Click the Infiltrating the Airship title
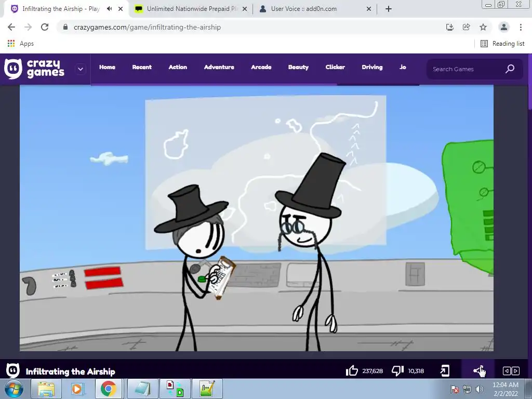Viewport: 532px width, 399px height. [71, 371]
